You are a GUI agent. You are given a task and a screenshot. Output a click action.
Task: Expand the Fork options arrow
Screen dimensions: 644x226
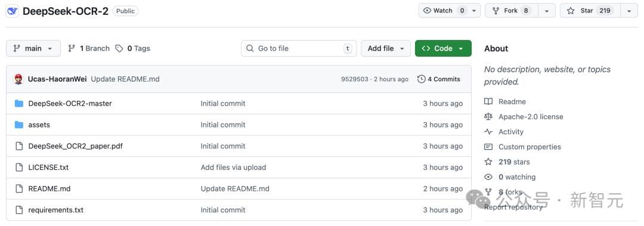[x=547, y=11]
